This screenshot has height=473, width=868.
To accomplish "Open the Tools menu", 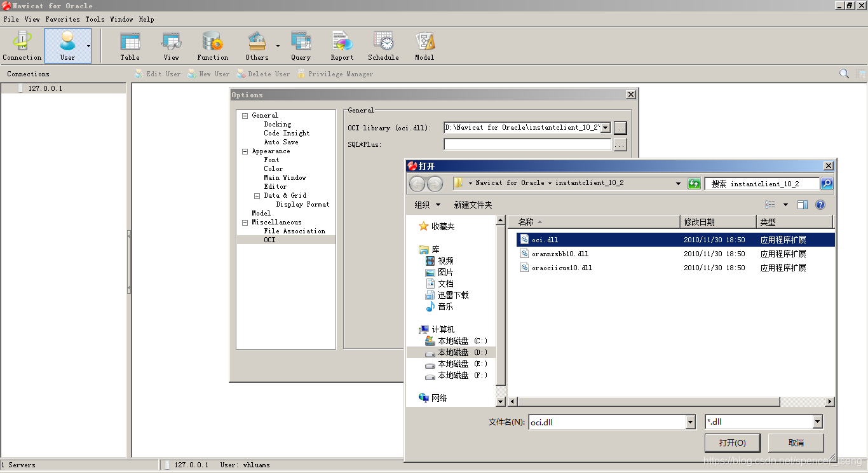I will (x=95, y=19).
